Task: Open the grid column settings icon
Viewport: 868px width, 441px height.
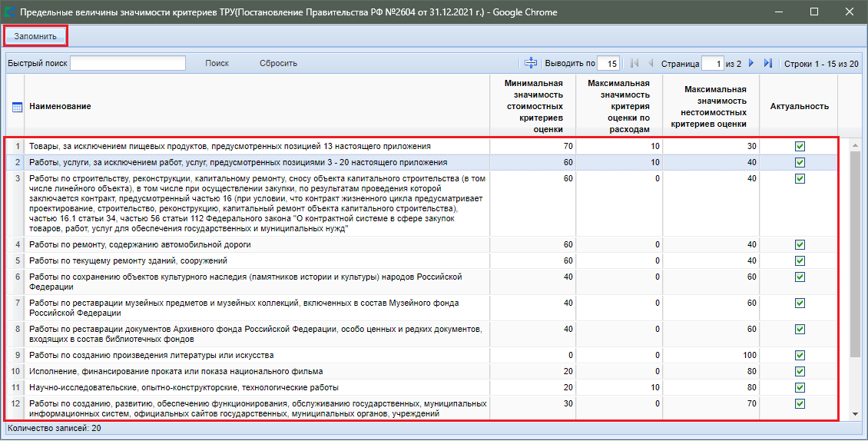Action: pos(16,106)
